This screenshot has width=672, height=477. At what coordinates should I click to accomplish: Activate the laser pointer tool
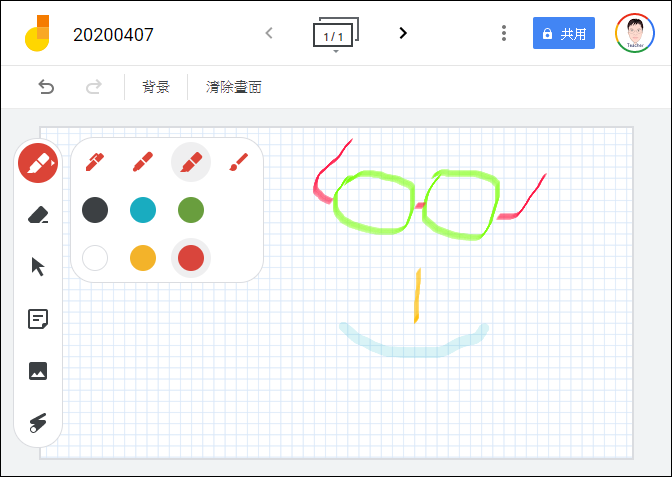coord(38,423)
